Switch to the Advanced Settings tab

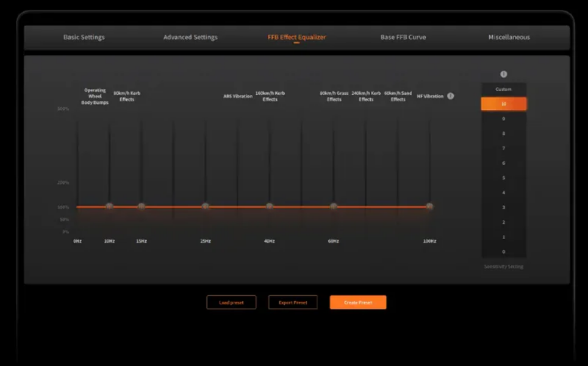[x=190, y=37]
